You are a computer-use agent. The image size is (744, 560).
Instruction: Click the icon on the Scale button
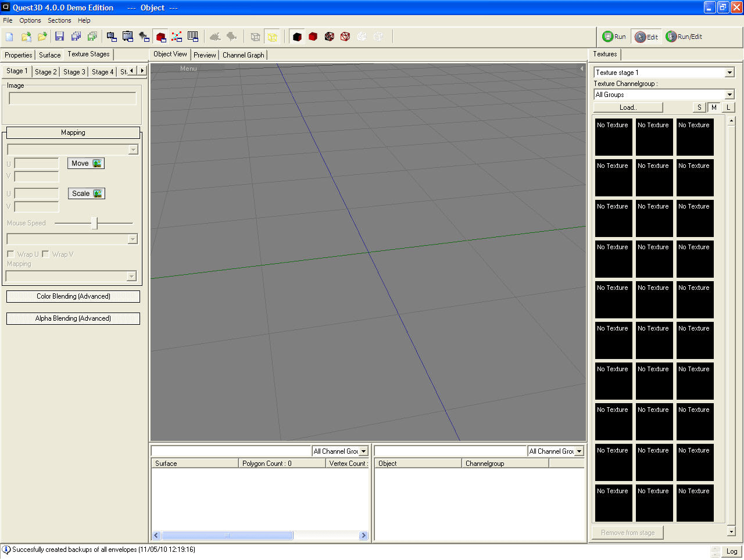point(98,193)
